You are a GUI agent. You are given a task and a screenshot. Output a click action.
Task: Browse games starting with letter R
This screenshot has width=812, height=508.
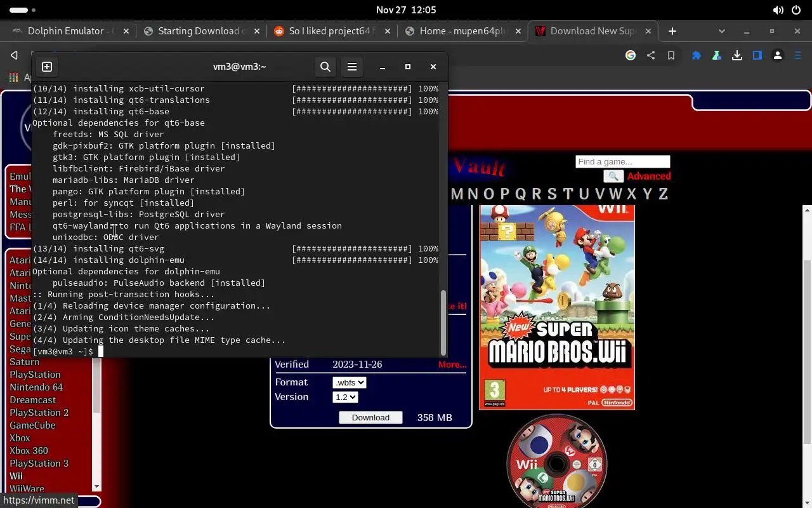[537, 194]
